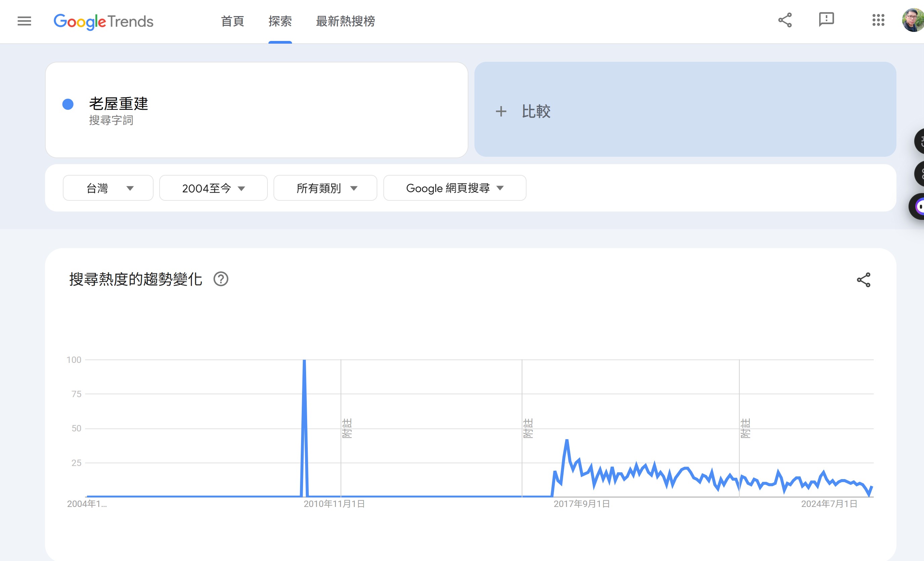Select the 探索 tab
Image resolution: width=924 pixels, height=561 pixels.
(x=280, y=21)
